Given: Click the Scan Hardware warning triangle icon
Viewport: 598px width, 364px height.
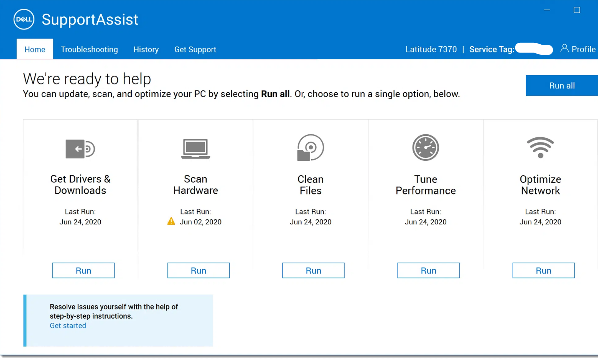Looking at the screenshot, I should pos(171,221).
